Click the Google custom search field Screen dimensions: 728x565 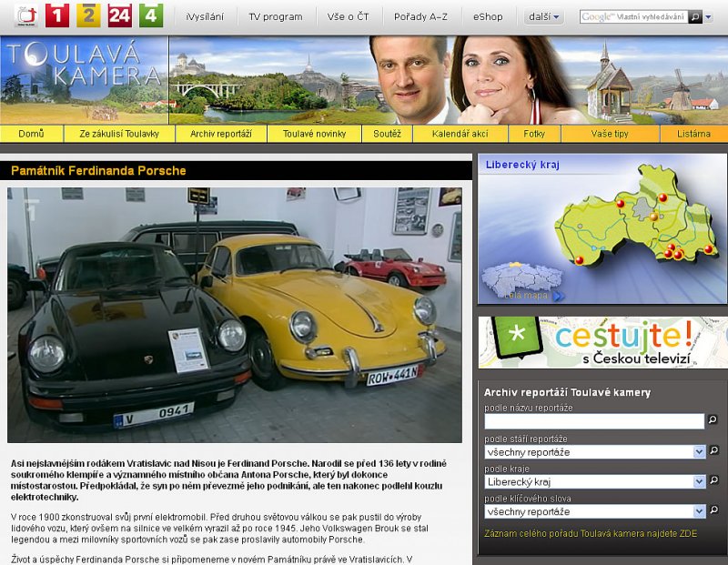[x=633, y=17]
